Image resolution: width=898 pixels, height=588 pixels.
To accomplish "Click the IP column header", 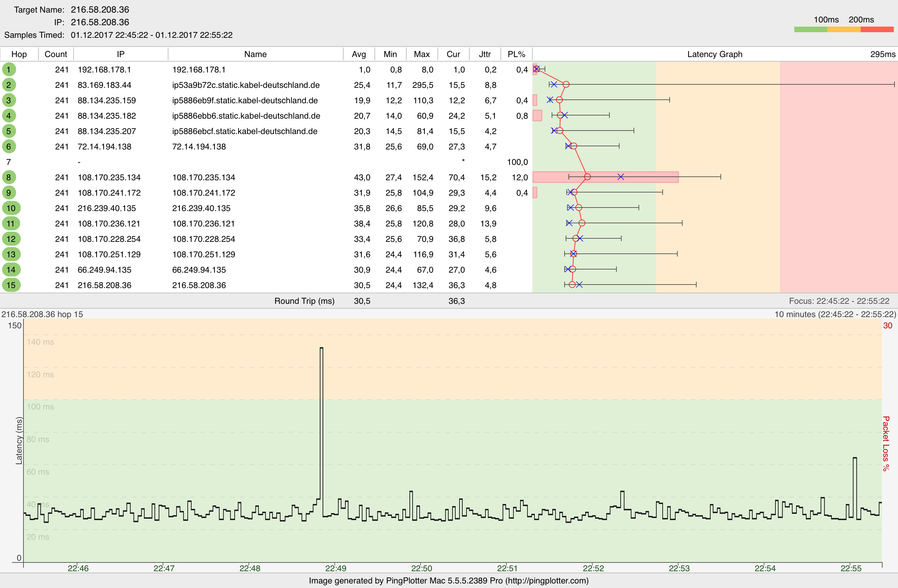I will (x=121, y=54).
